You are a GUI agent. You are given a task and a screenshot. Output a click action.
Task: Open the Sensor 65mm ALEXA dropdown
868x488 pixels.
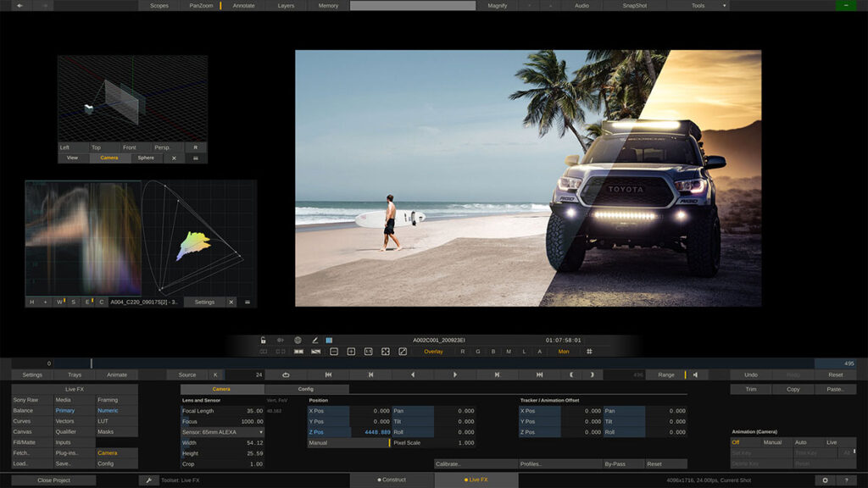click(223, 432)
